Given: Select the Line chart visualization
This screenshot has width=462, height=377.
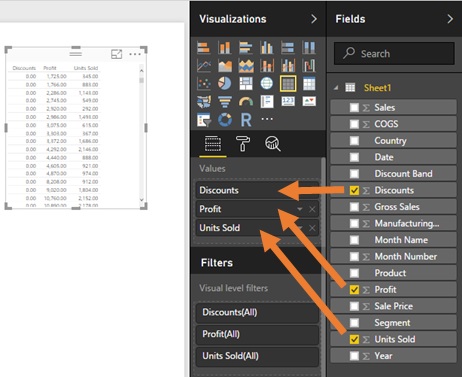Looking at the screenshot, I should [x=204, y=66].
